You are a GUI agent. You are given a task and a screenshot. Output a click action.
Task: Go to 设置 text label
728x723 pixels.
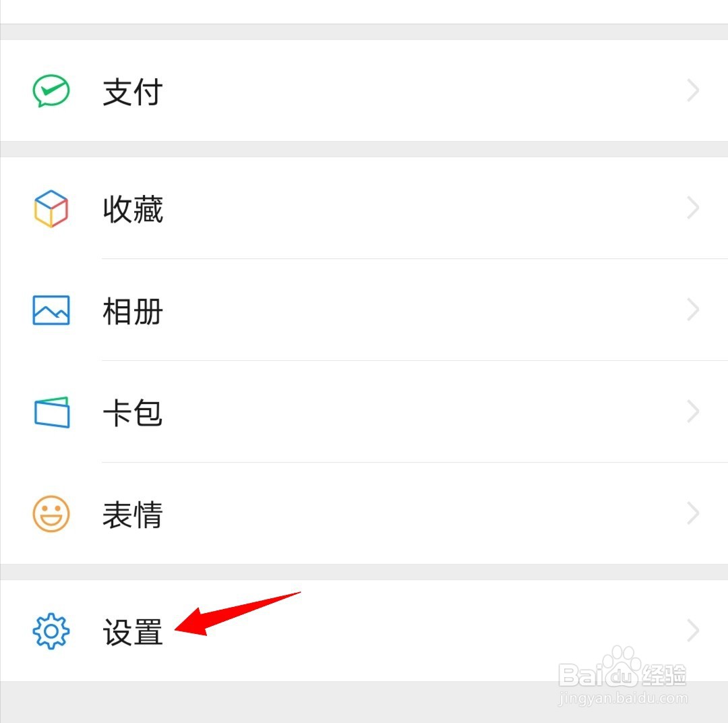click(133, 632)
